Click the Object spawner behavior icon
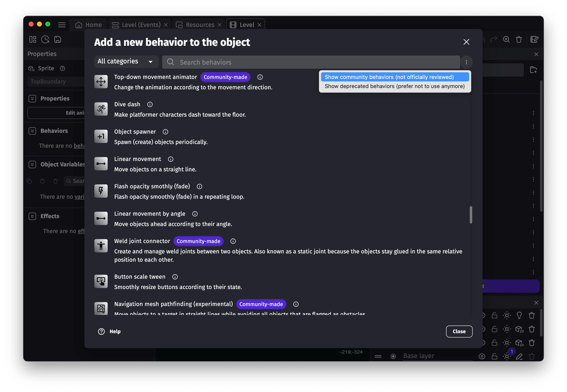Image resolution: width=567 pixels, height=392 pixels. click(x=101, y=136)
